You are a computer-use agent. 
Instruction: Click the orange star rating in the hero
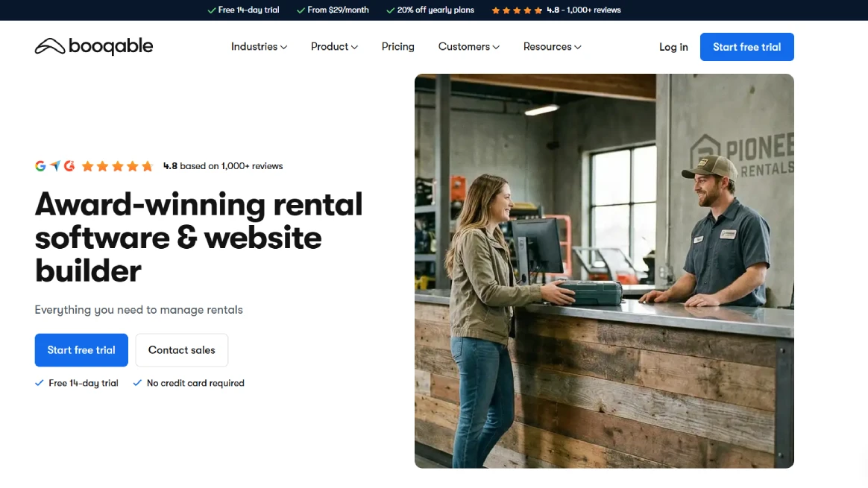tap(117, 165)
